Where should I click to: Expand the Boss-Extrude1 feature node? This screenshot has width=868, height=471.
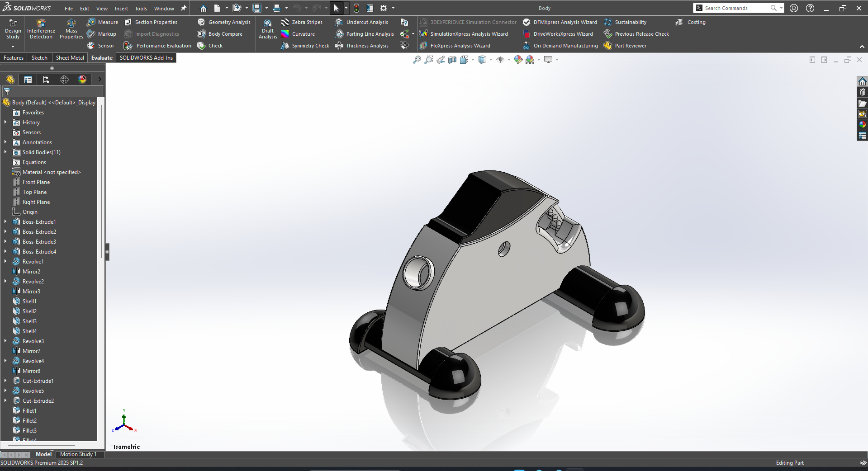(x=5, y=222)
